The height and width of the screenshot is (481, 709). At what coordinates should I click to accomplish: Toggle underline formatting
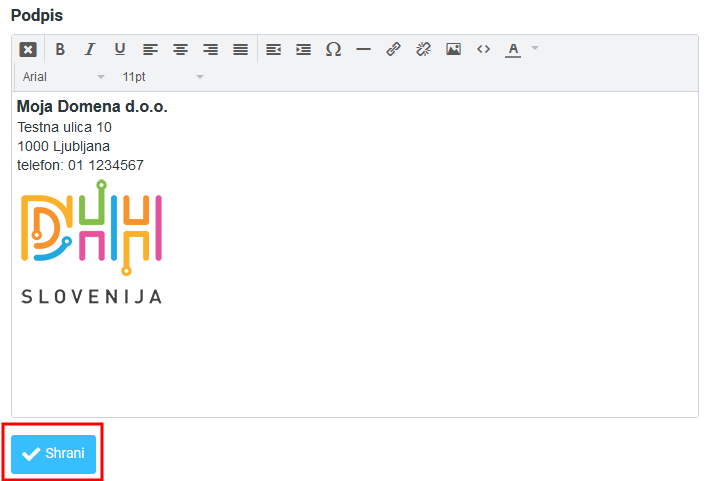120,49
